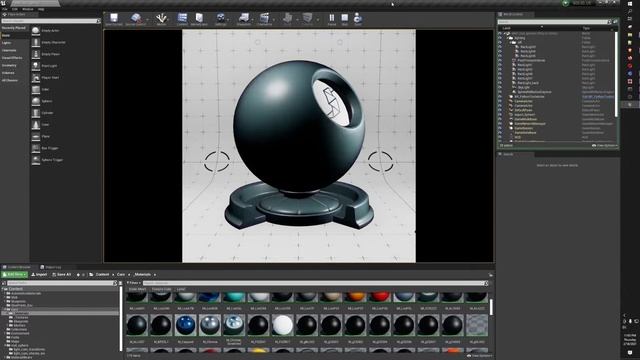Select the Cube primitive icon

(x=36, y=89)
